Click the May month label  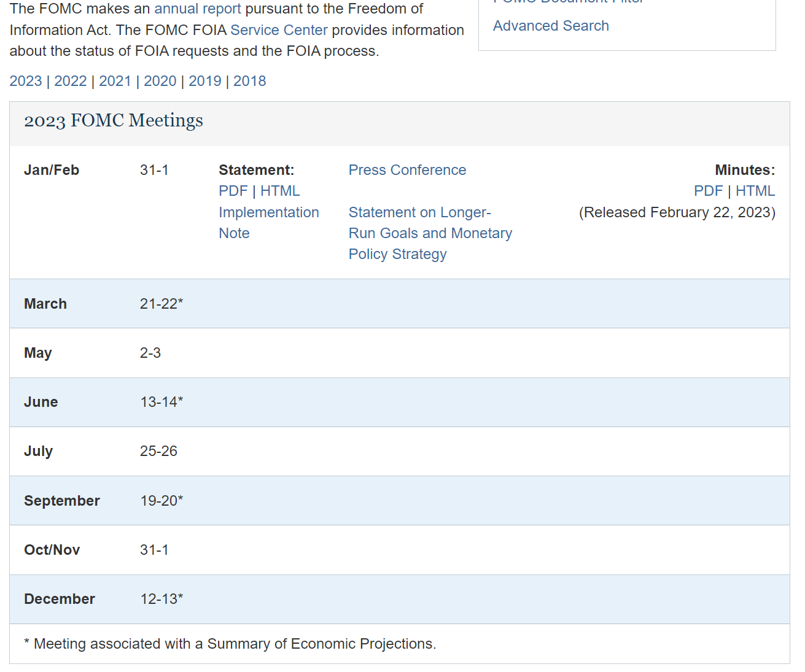(x=38, y=353)
